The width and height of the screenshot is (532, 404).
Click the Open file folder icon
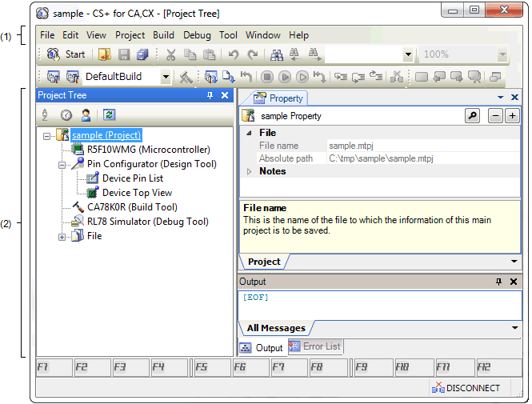point(105,54)
